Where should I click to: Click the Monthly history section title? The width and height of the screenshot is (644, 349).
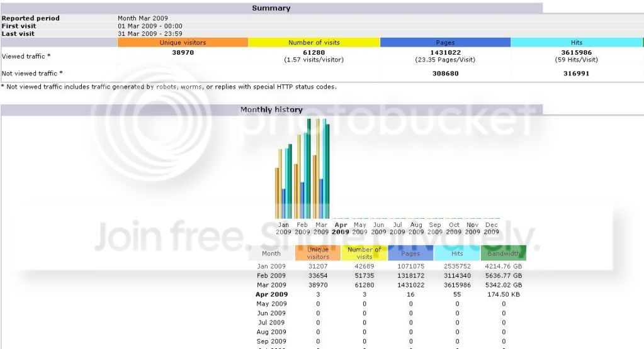click(x=271, y=109)
